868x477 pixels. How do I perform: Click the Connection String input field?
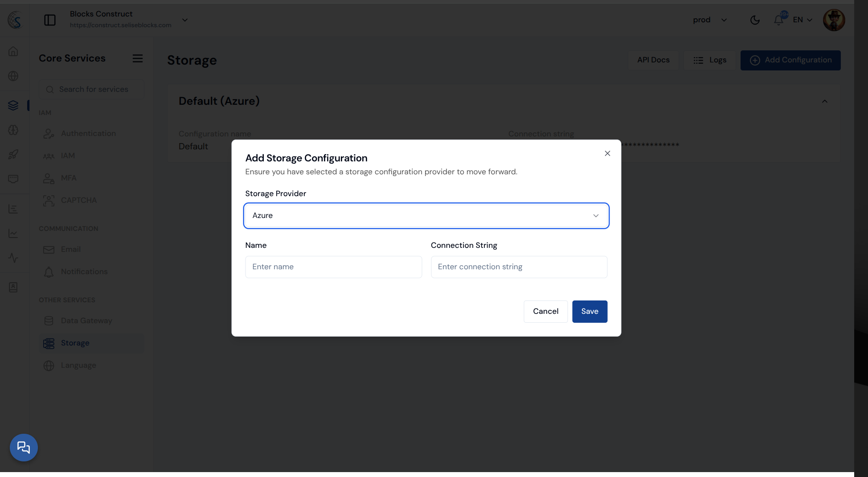tap(519, 267)
